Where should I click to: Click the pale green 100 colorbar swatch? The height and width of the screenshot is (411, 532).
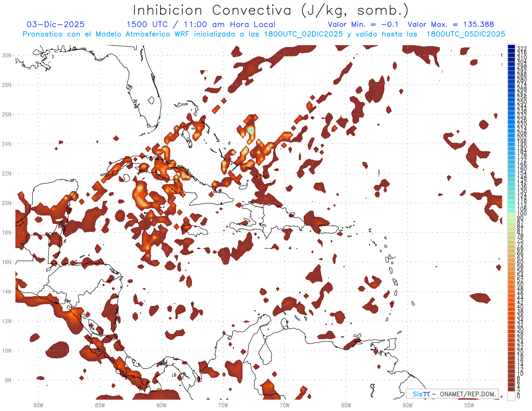(x=511, y=215)
